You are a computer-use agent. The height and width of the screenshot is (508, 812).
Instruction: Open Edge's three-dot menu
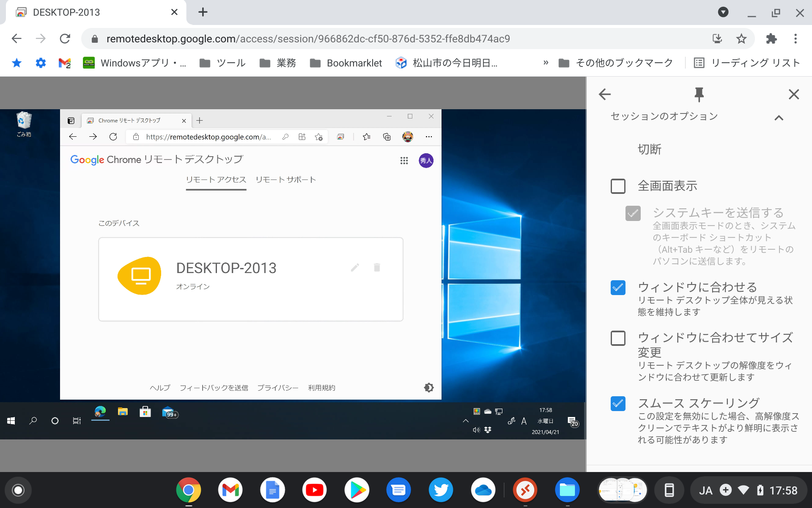[428, 136]
